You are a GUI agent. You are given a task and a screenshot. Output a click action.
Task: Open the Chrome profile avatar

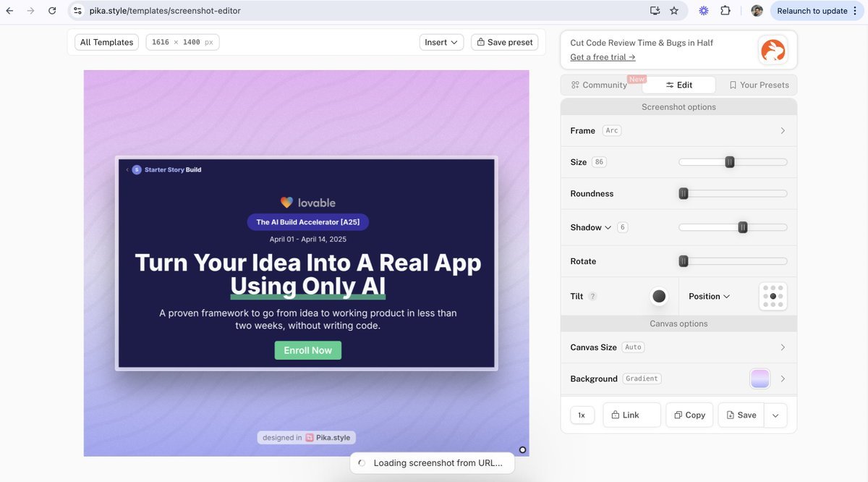coord(757,11)
